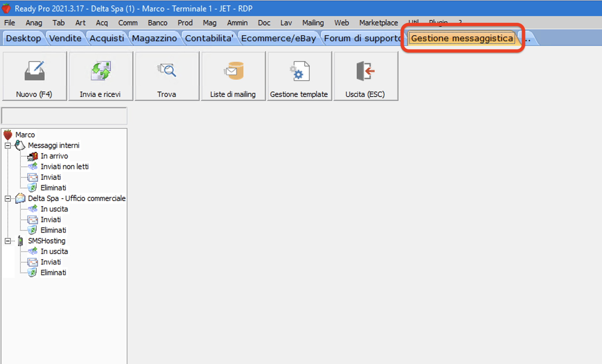Switch to the Ecommerce/eBay tab
602x364 pixels.
click(x=278, y=38)
